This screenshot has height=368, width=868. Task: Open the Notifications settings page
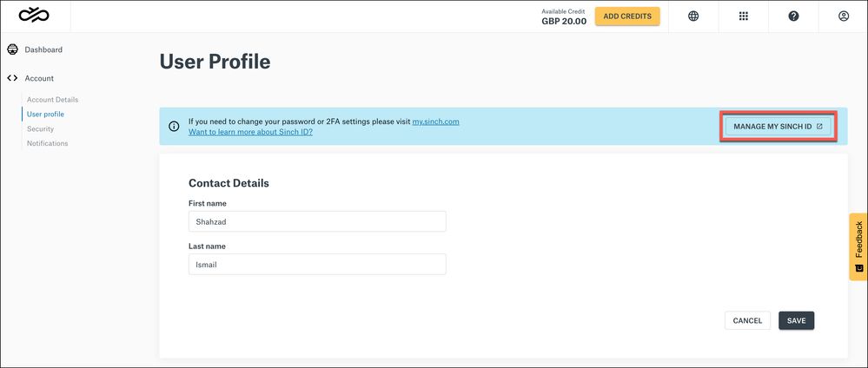(x=47, y=143)
